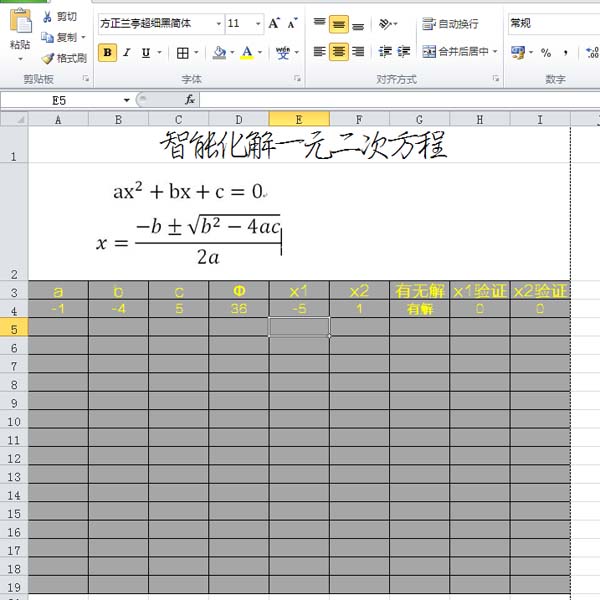Viewport: 600px width, 600px height.
Task: Click the text orientation icon
Action: click(385, 24)
